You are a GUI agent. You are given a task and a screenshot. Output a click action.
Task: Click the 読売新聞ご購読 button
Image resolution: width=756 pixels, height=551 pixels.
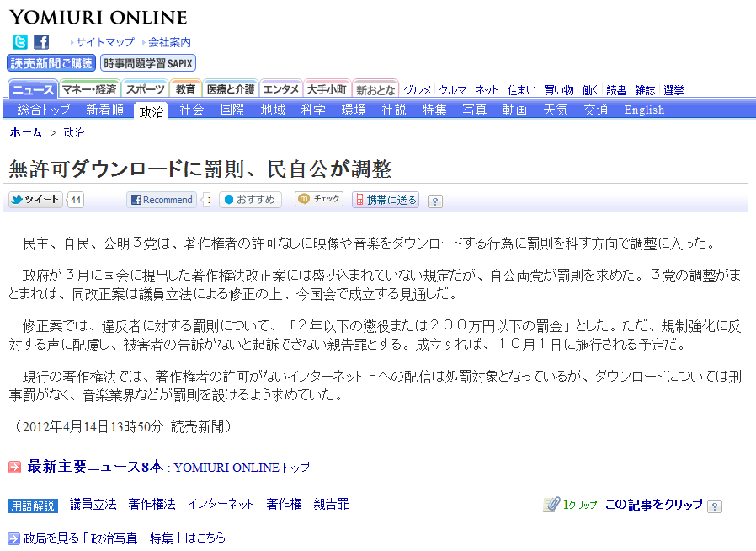point(51,63)
